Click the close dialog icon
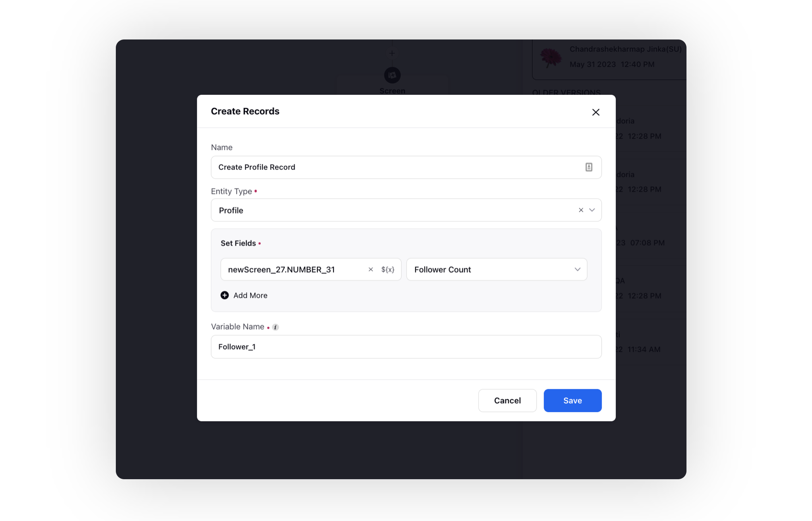The height and width of the screenshot is (521, 812). [596, 112]
